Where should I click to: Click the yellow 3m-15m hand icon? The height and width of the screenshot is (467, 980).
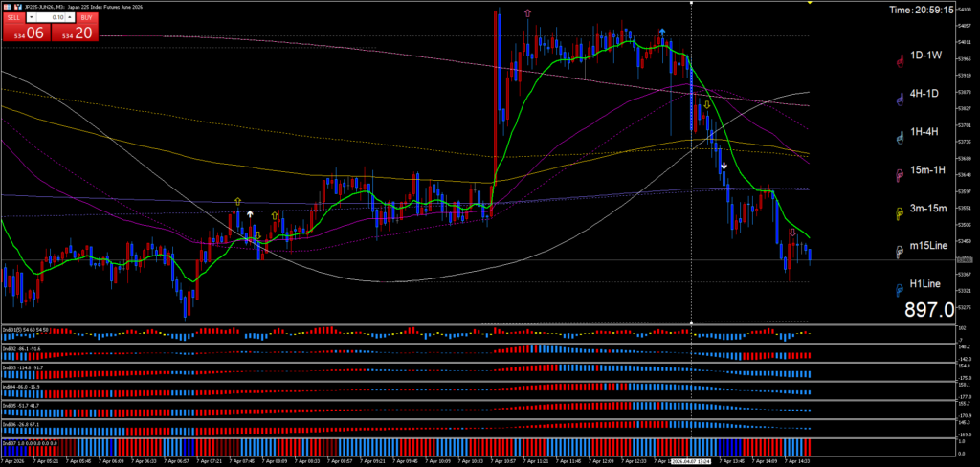pyautogui.click(x=899, y=212)
